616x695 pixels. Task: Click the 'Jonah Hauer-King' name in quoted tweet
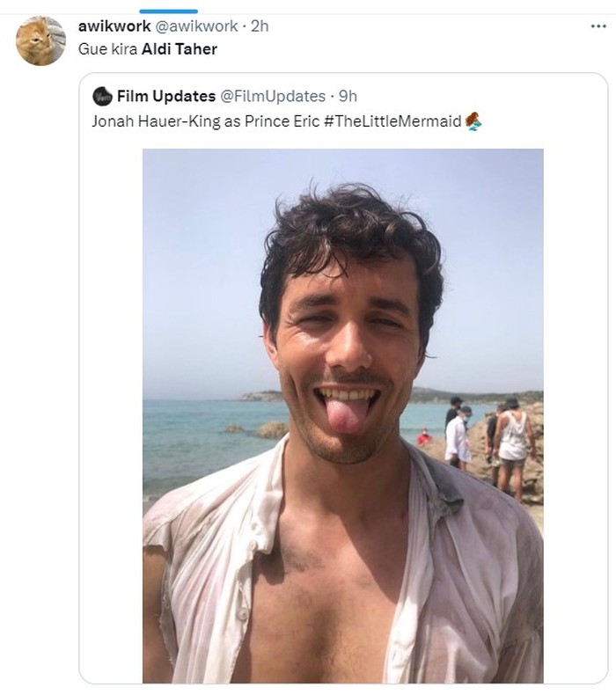click(x=155, y=121)
